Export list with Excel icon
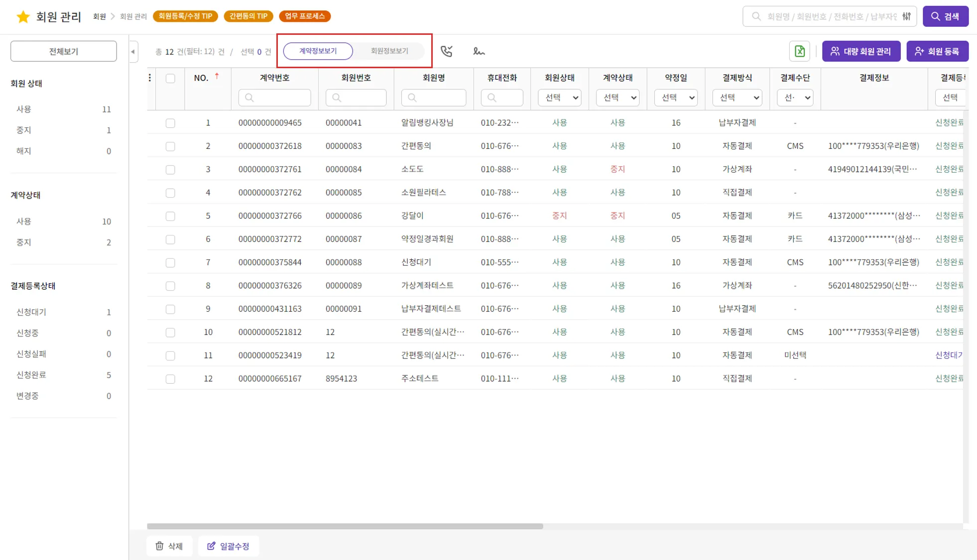 coord(799,51)
